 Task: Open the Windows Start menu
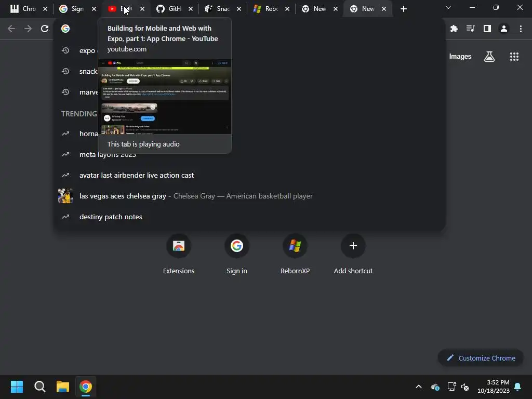pos(17,387)
